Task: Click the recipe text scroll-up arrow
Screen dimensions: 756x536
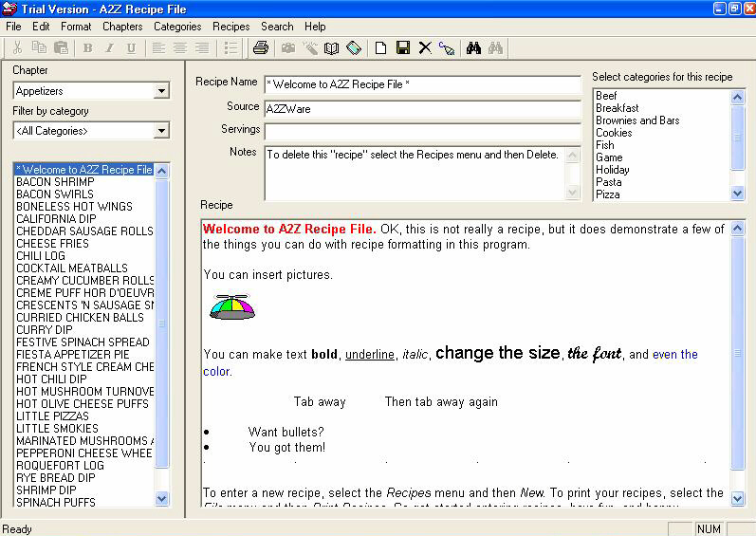Action: [737, 228]
